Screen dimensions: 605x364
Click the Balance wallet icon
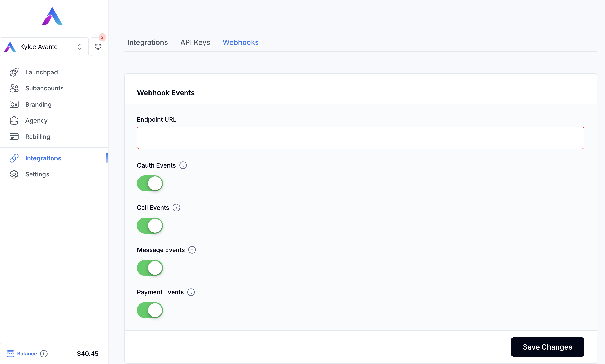click(x=11, y=353)
